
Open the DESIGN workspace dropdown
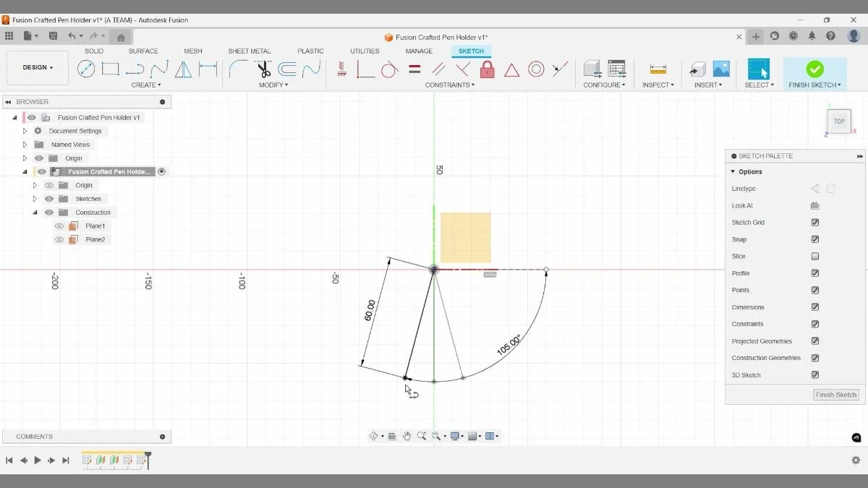(x=37, y=67)
